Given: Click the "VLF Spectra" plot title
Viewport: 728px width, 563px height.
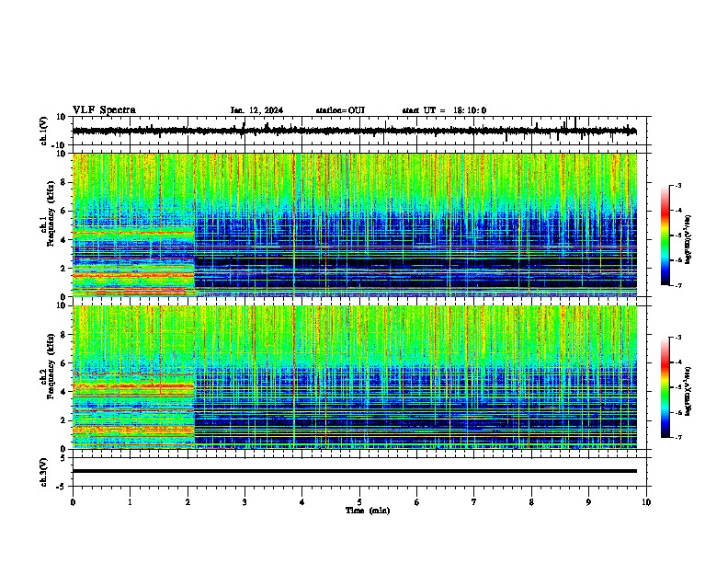Looking at the screenshot, I should tap(104, 110).
